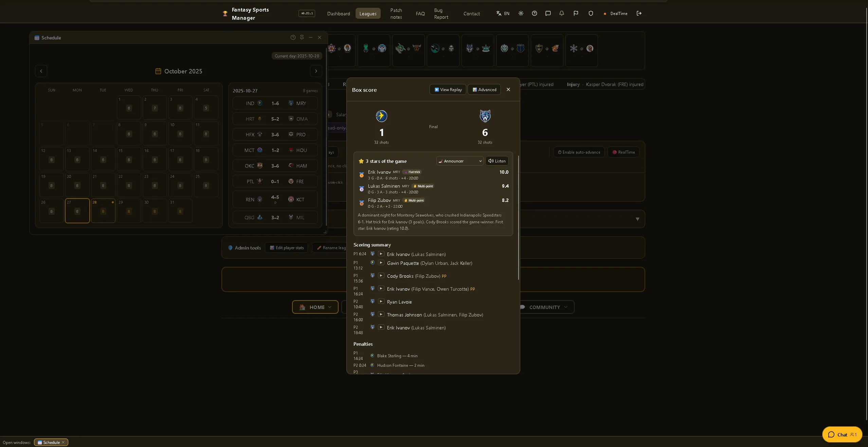Click the Edit player stats admin tool
868x447 pixels.
287,247
